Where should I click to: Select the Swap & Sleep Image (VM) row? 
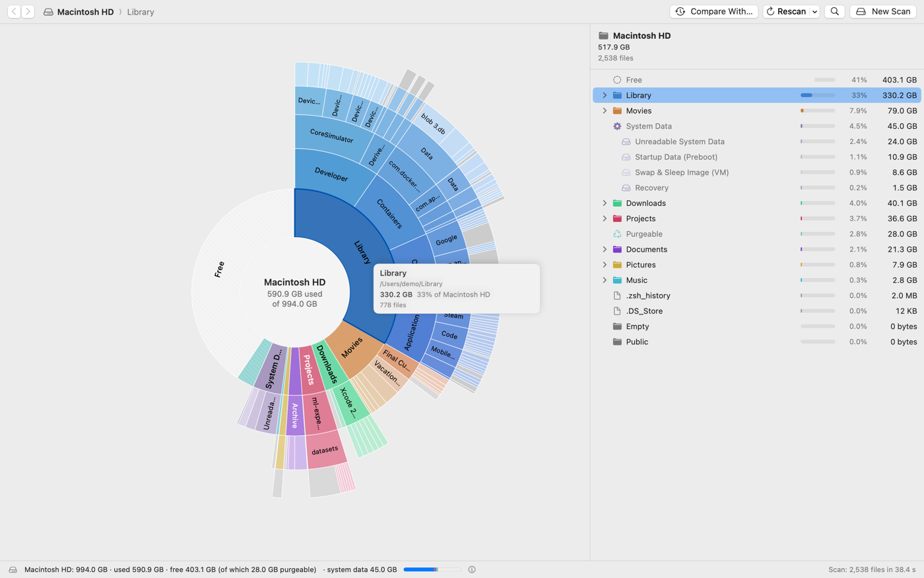756,172
